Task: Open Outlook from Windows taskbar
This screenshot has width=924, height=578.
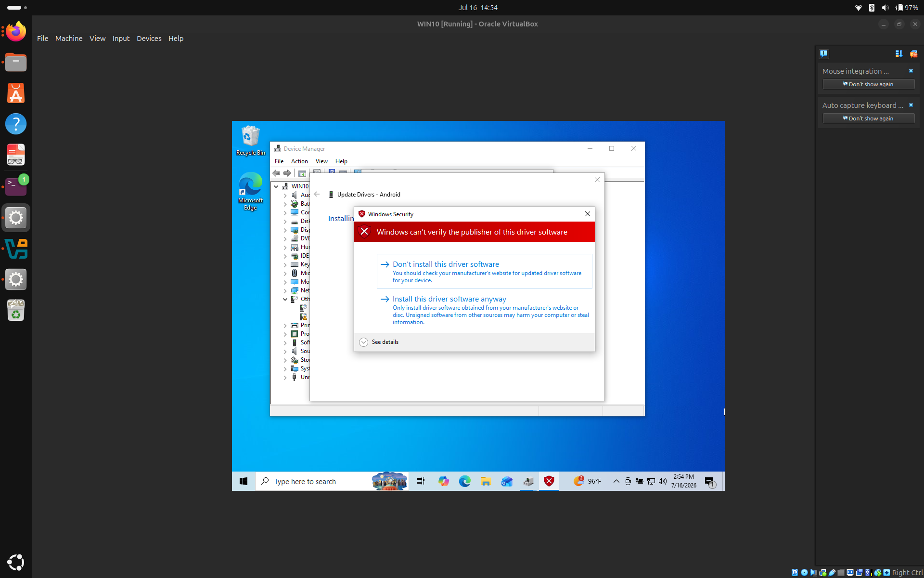Action: click(x=507, y=481)
